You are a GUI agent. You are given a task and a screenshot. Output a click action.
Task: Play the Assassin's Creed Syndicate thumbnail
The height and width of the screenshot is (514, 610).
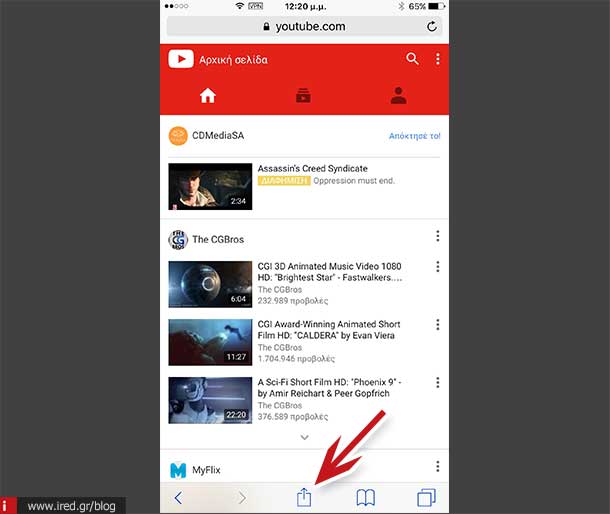(x=210, y=186)
